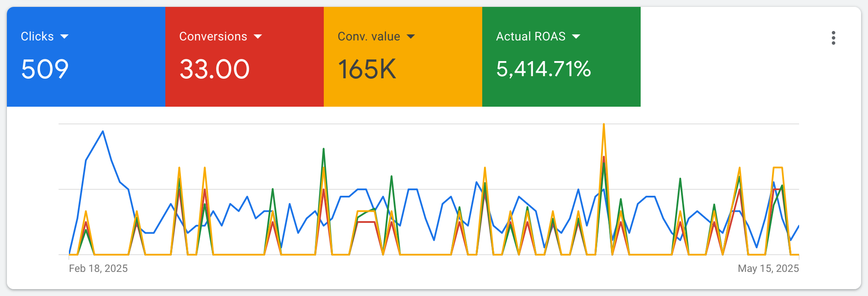Click the May 15, 2025 axis label
The image size is (868, 296).
[768, 268]
